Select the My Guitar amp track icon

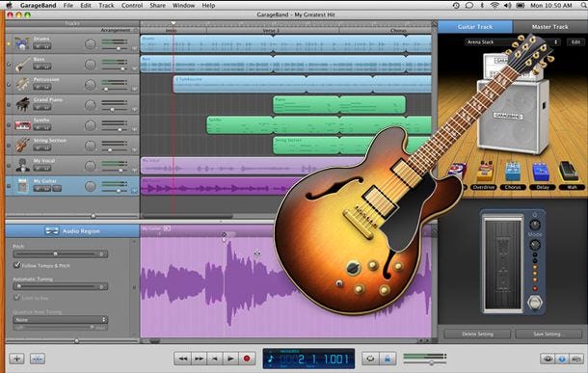[22, 186]
